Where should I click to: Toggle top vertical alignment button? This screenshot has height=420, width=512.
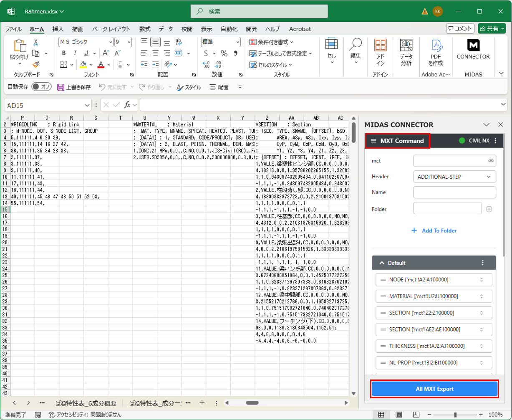(144, 42)
